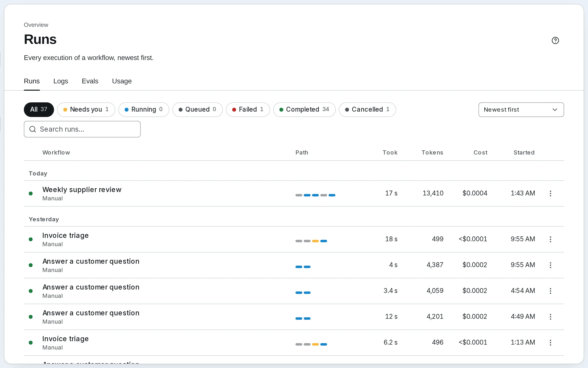Open the menu for the run costing 4,387 tokens
Screen dimensions: 588x368
[550, 265]
